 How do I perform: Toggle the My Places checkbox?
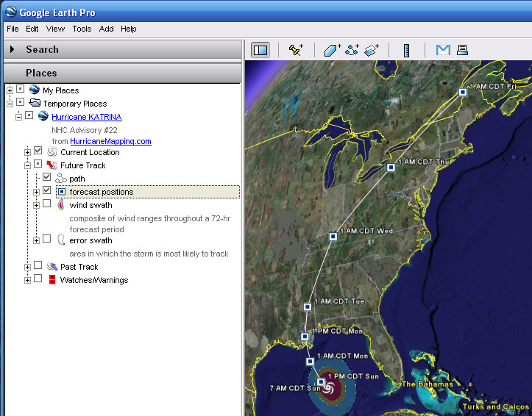[21, 89]
